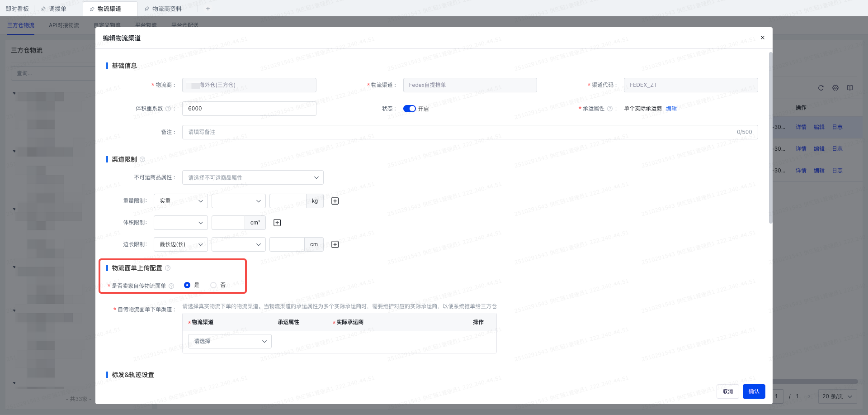Viewport: 868px width, 415px height.
Task: Click the help icon beside 承运属性
Action: pos(610,109)
